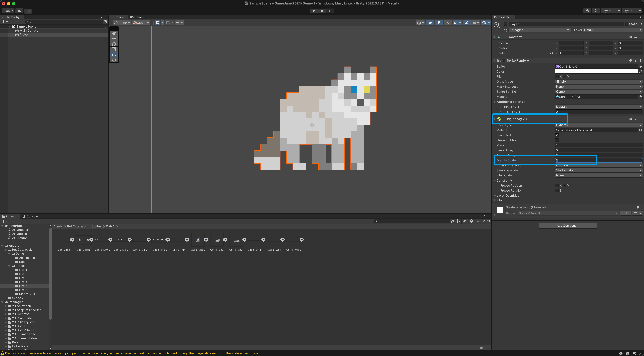Click the Add Component button
This screenshot has width=644, height=356.
pyautogui.click(x=568, y=226)
